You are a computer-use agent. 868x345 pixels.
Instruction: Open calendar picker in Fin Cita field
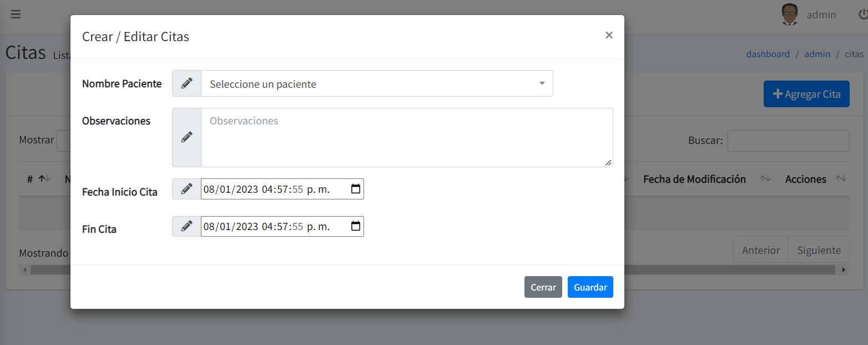[356, 226]
